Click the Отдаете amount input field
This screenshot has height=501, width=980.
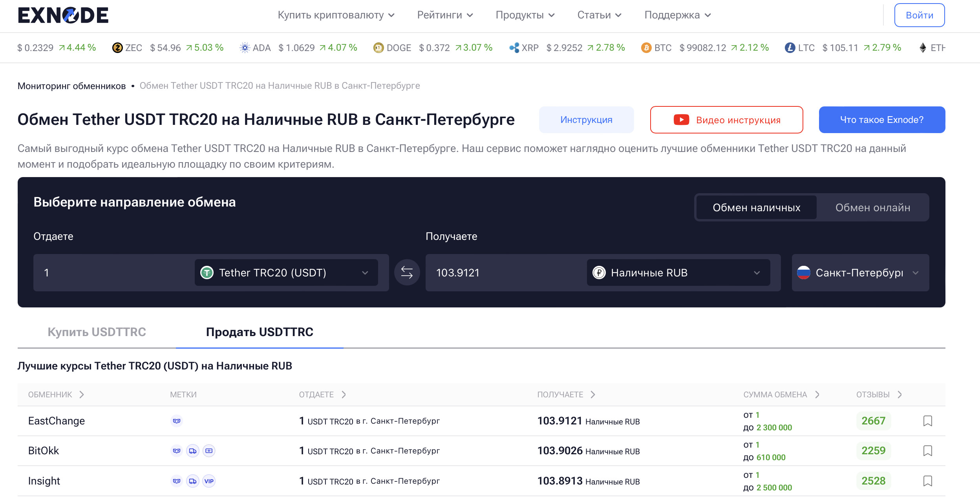114,272
